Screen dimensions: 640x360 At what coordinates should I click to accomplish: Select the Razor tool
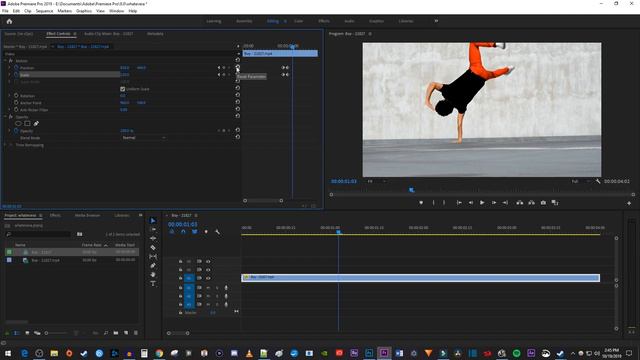pos(153,247)
